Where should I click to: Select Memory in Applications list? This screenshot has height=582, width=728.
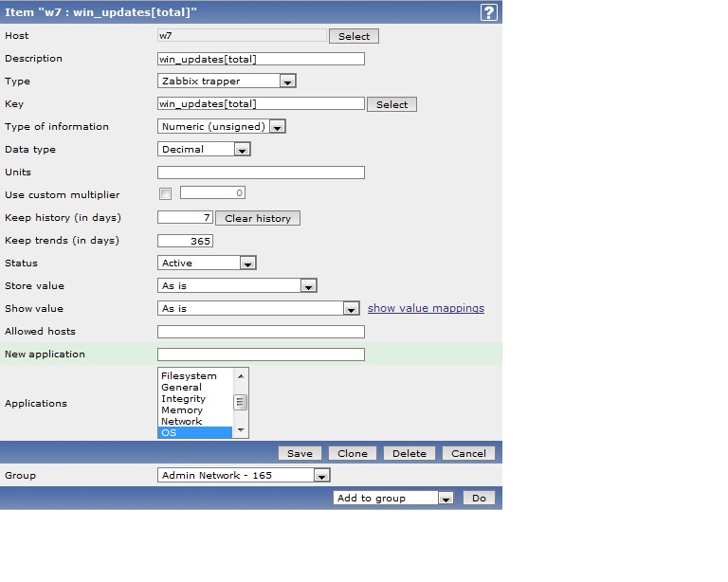[x=195, y=409]
